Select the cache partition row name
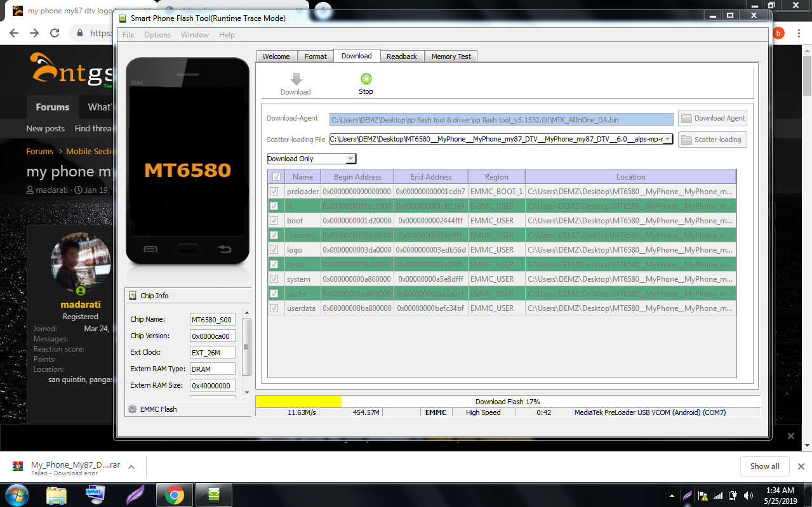Viewport: 812px width, 507px height. point(296,293)
